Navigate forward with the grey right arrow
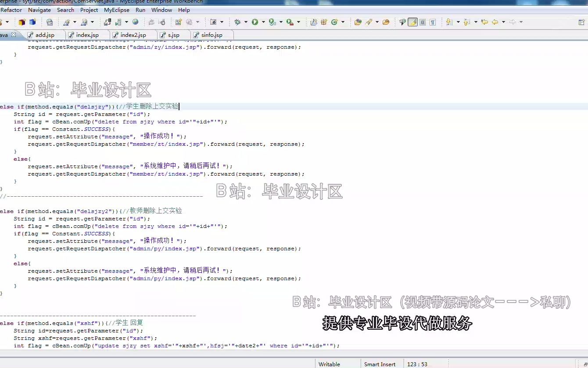The height and width of the screenshot is (368, 588). pyautogui.click(x=512, y=22)
